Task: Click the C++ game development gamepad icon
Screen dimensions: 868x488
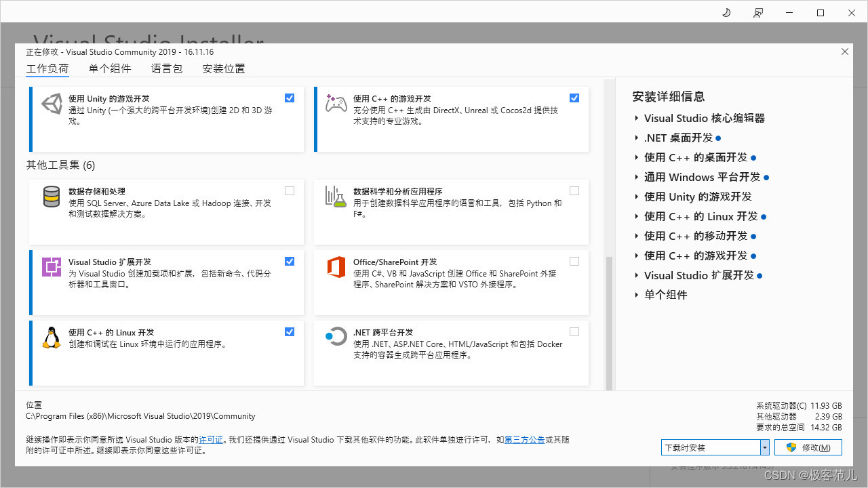Action: pos(336,103)
